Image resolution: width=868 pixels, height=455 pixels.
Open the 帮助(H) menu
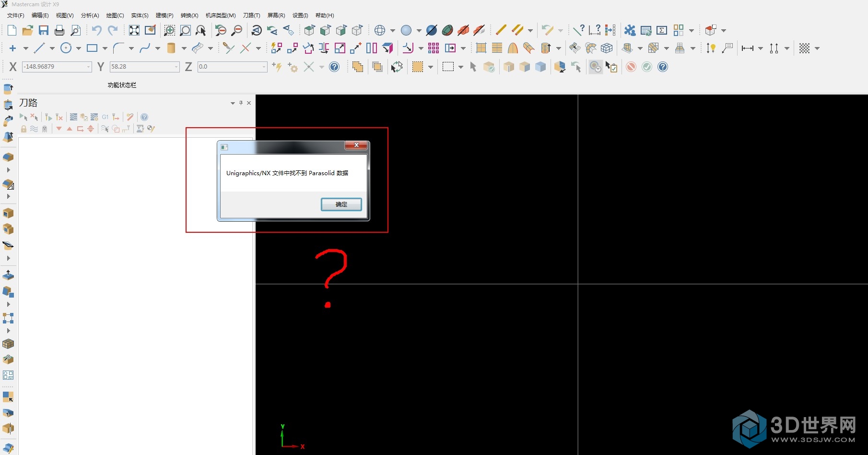(x=325, y=15)
